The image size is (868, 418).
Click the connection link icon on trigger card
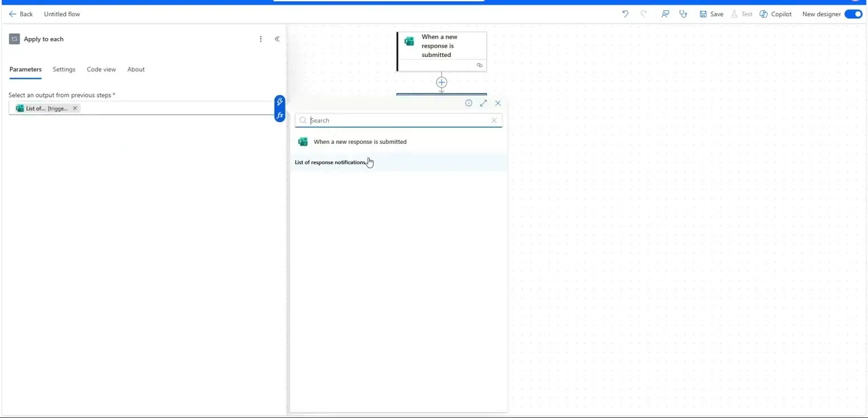pos(479,65)
